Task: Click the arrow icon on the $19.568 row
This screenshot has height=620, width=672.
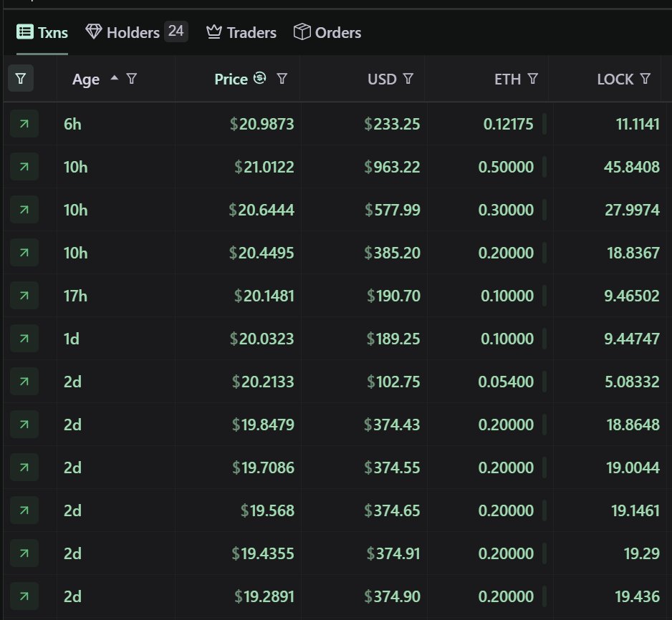Action: (24, 510)
